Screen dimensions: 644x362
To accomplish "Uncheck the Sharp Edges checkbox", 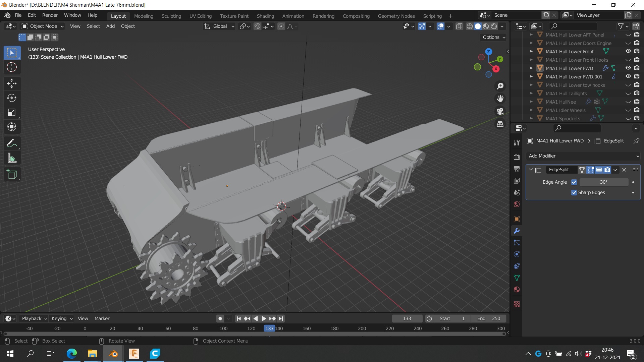I will click(574, 192).
